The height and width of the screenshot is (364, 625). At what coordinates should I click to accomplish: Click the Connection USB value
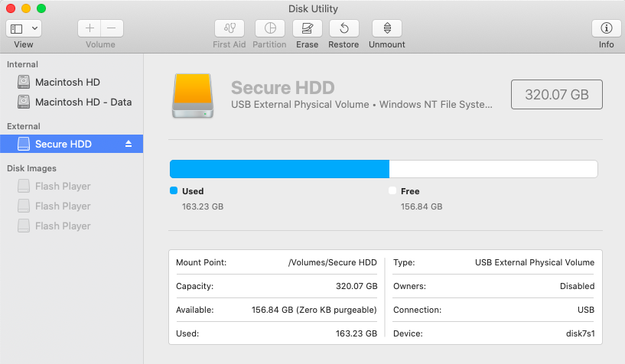pos(586,310)
